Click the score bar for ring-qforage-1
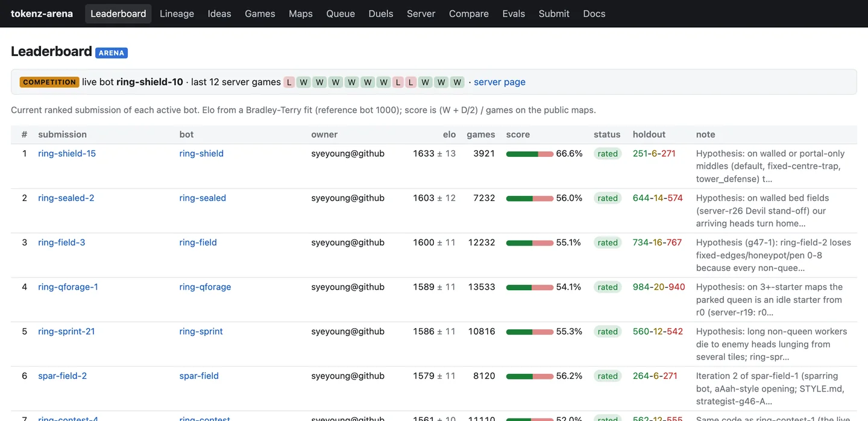Image resolution: width=868 pixels, height=421 pixels. pos(530,287)
